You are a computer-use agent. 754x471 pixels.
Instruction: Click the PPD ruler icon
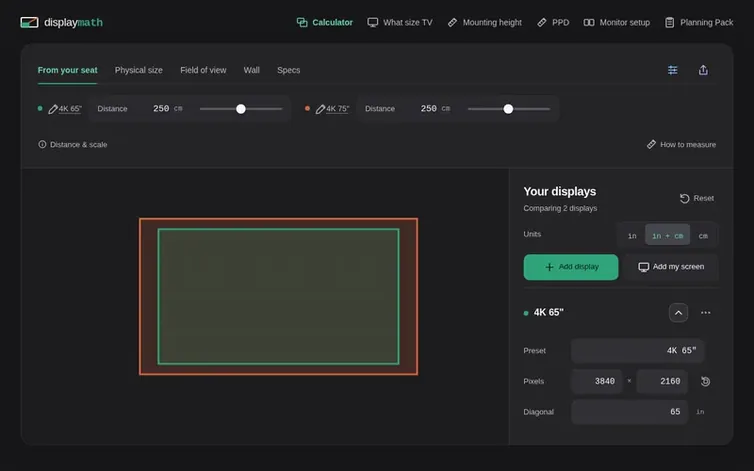541,23
